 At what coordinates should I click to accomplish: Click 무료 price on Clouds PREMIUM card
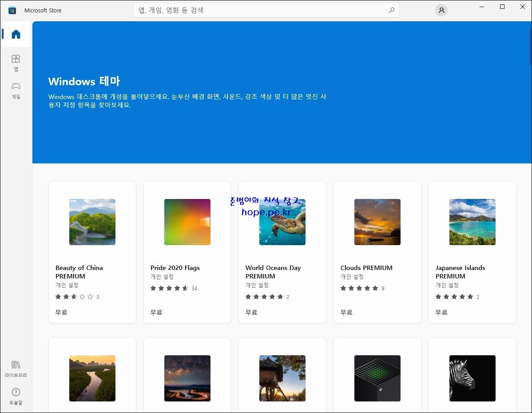pyautogui.click(x=346, y=312)
